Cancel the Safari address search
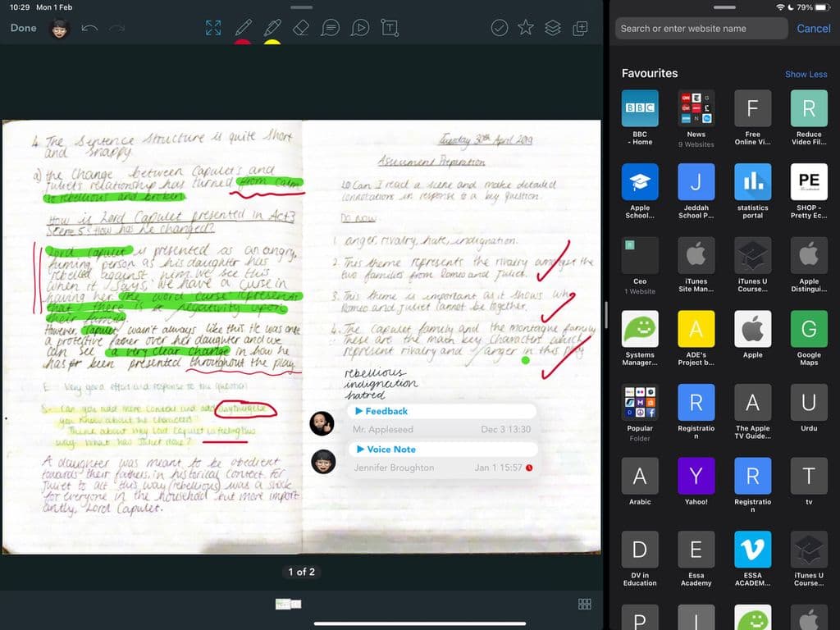Viewport: 840px width, 630px height. [x=813, y=28]
